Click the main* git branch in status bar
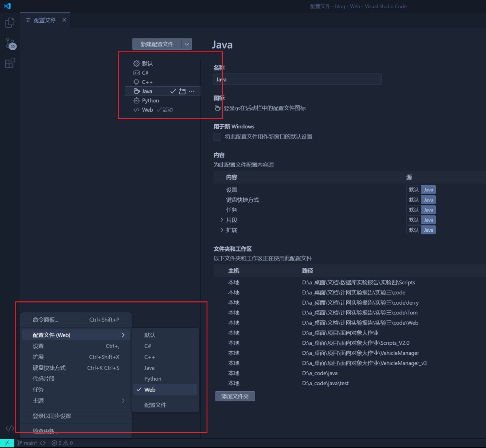 27,443
